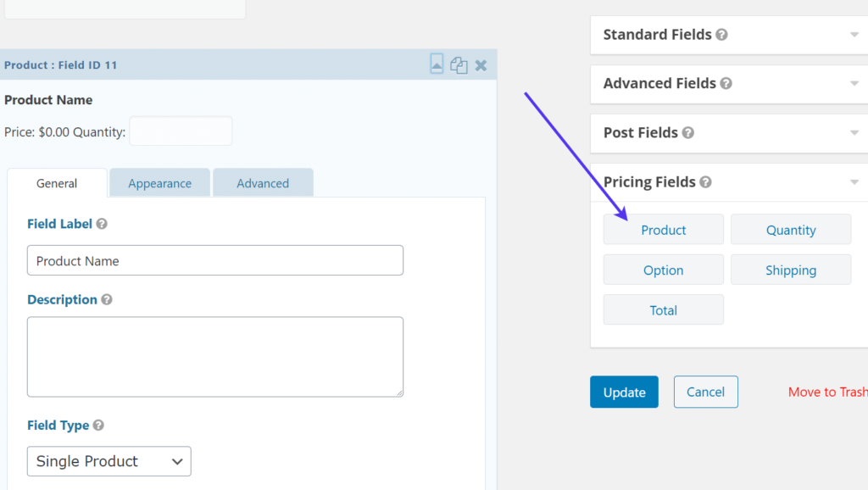Open help tooltip for Advanced Fields
This screenshot has width=868, height=490.
pyautogui.click(x=726, y=84)
